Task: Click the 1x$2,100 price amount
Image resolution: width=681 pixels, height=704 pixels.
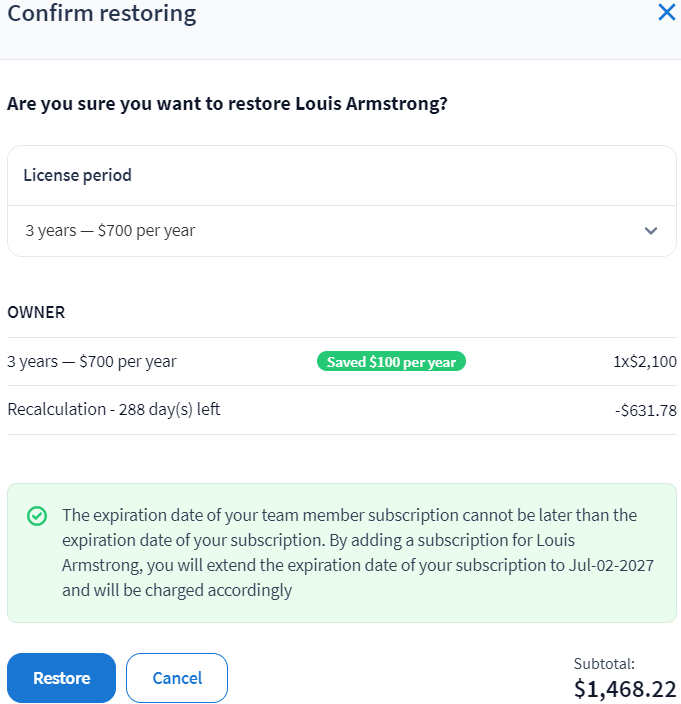Action: pos(645,362)
